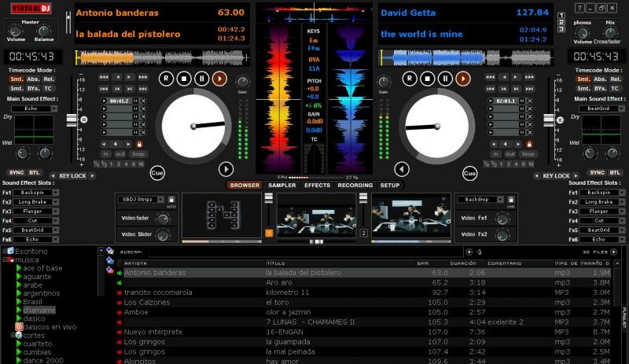Enable left timecode Abs. mode

[33, 79]
